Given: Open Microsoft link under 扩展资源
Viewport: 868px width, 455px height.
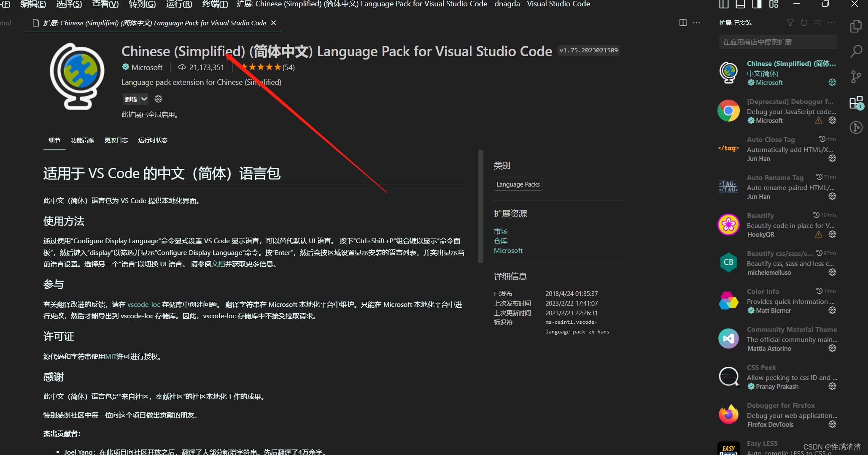Looking at the screenshot, I should (508, 250).
